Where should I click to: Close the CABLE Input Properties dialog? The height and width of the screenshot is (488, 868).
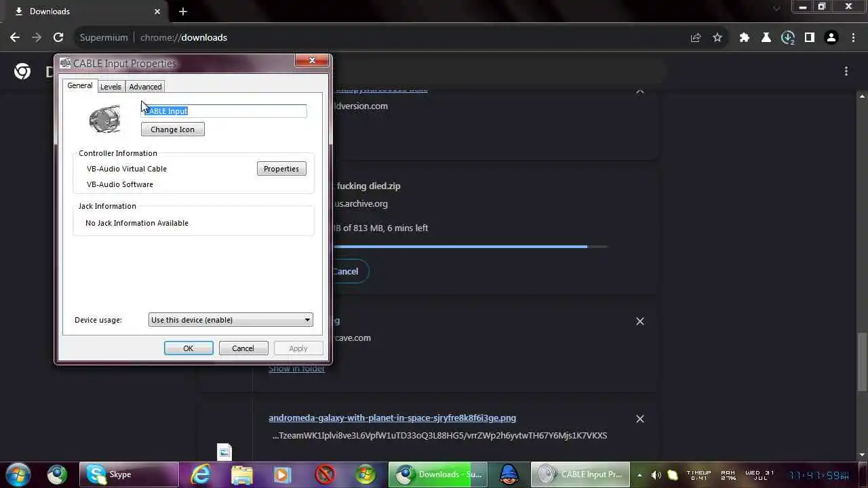312,60
